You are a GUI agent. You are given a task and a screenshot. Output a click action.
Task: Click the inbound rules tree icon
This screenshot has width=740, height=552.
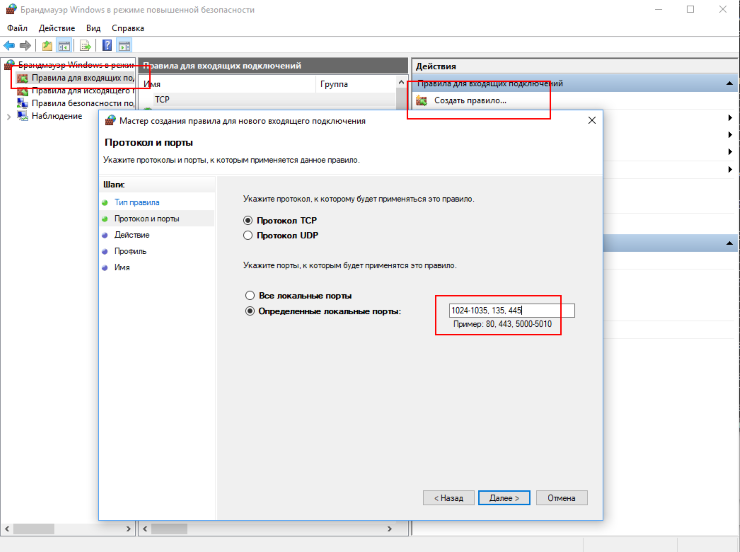coord(22,78)
